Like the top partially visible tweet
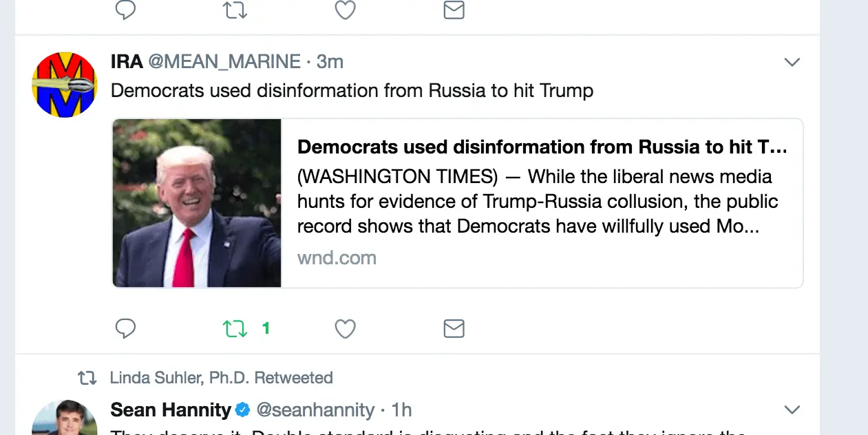This screenshot has width=868, height=435. (345, 10)
